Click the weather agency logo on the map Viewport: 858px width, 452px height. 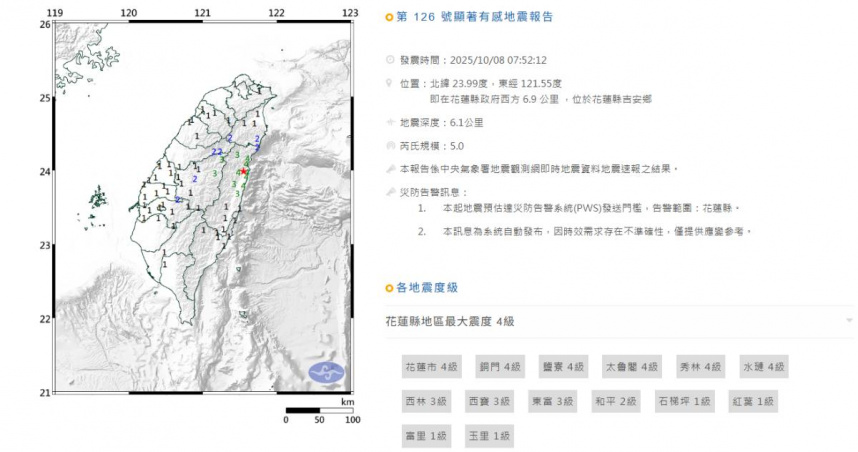click(327, 373)
